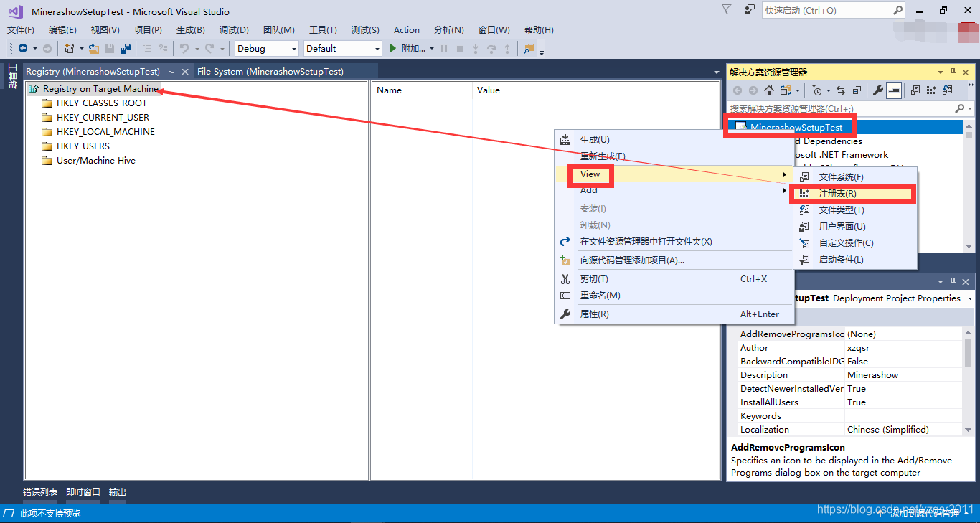Click the green Start debugging arrow
980x523 pixels.
point(392,49)
